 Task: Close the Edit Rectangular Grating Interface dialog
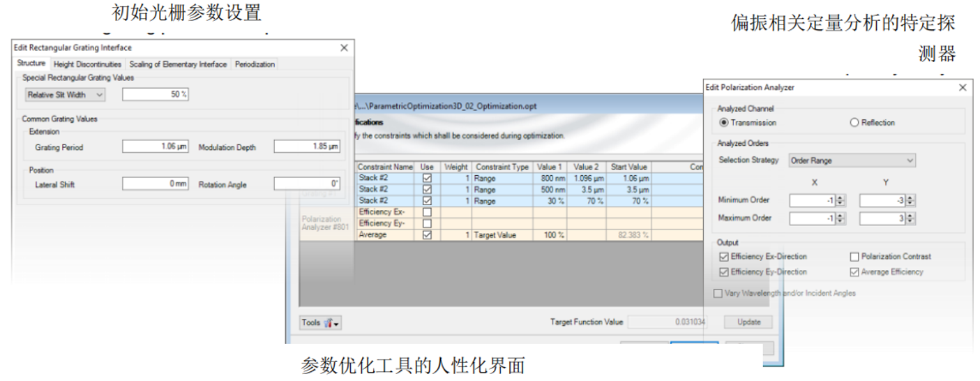(x=343, y=47)
